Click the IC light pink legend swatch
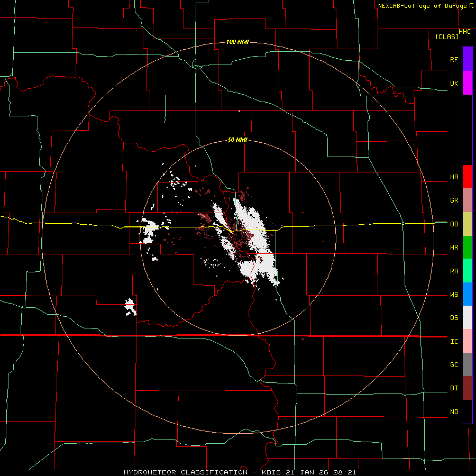476x476 pixels. [467, 341]
